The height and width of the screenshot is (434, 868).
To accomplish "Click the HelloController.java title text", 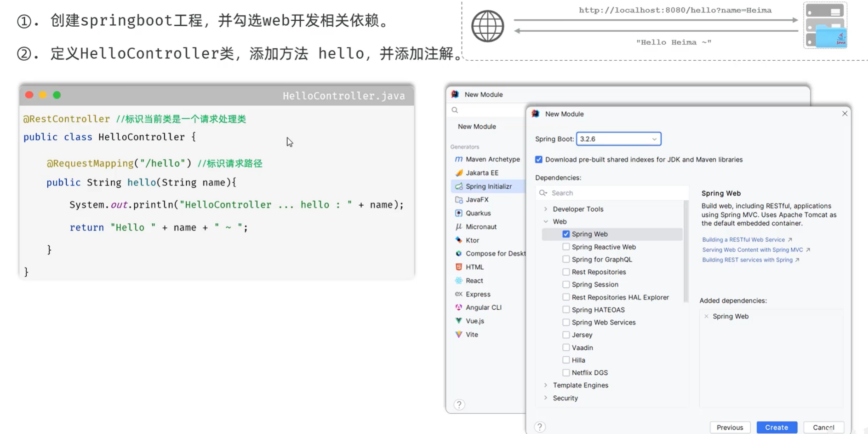I will point(344,96).
